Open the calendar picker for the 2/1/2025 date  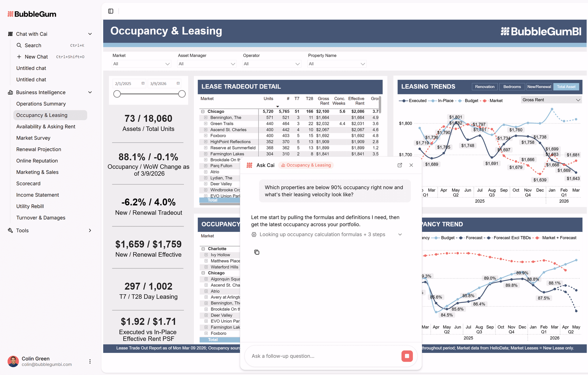pos(142,83)
